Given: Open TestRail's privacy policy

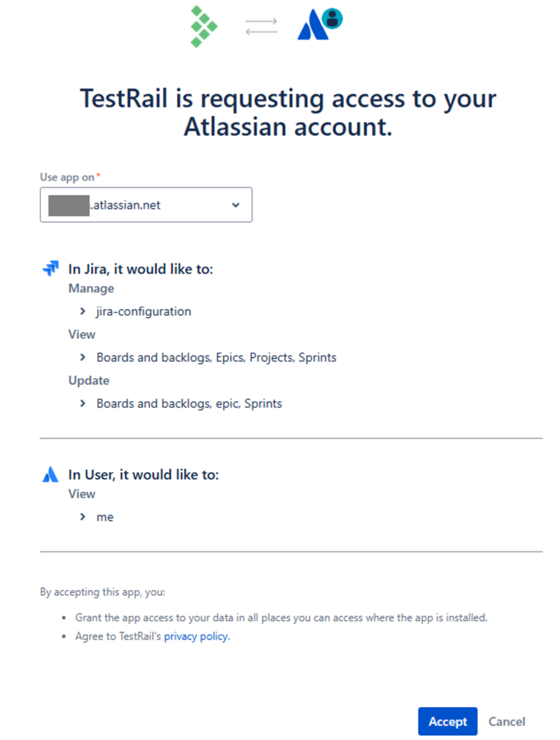Looking at the screenshot, I should click(195, 636).
